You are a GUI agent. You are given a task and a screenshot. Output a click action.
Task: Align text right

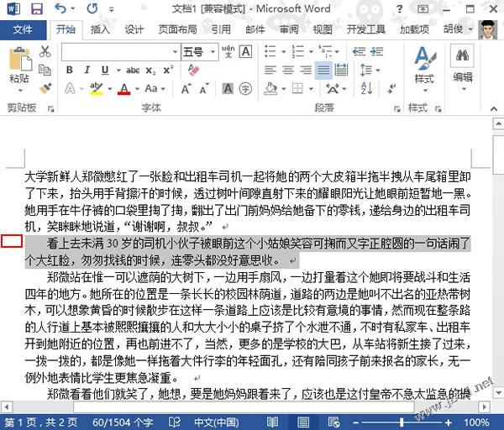pos(306,70)
